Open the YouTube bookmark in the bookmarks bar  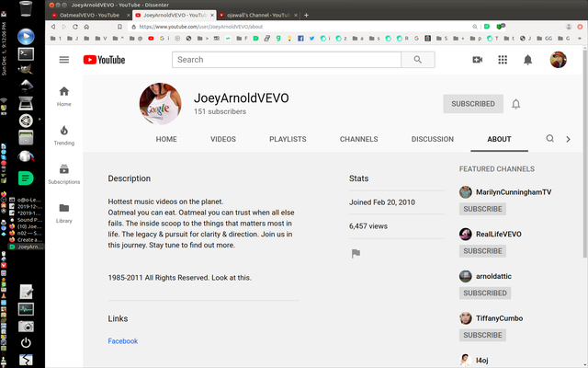coord(151,39)
